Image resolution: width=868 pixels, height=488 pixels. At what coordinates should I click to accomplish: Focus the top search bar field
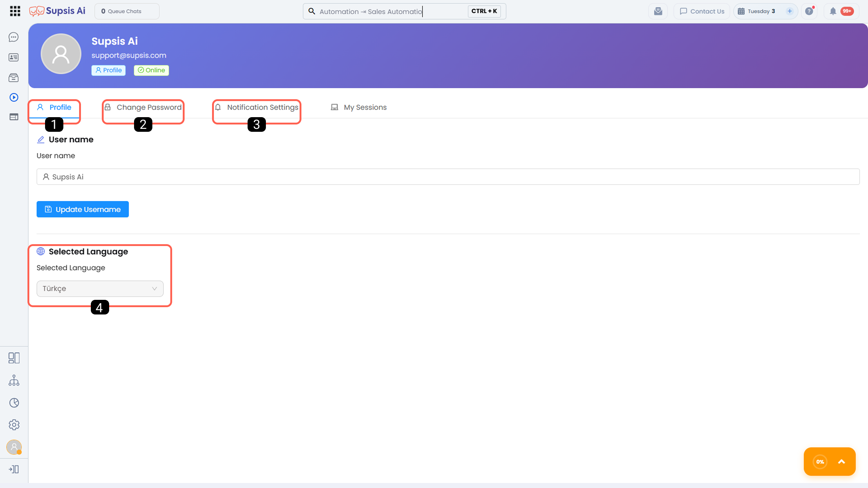(404, 11)
